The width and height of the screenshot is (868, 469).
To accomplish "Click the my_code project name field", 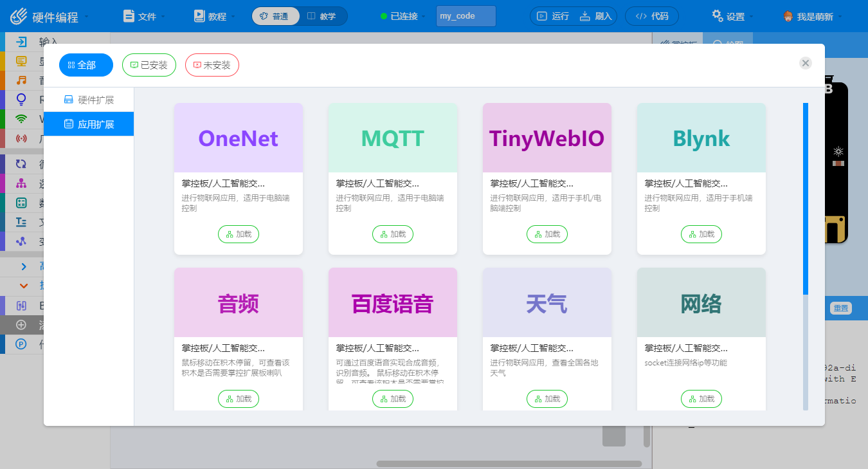I will 466,16.
